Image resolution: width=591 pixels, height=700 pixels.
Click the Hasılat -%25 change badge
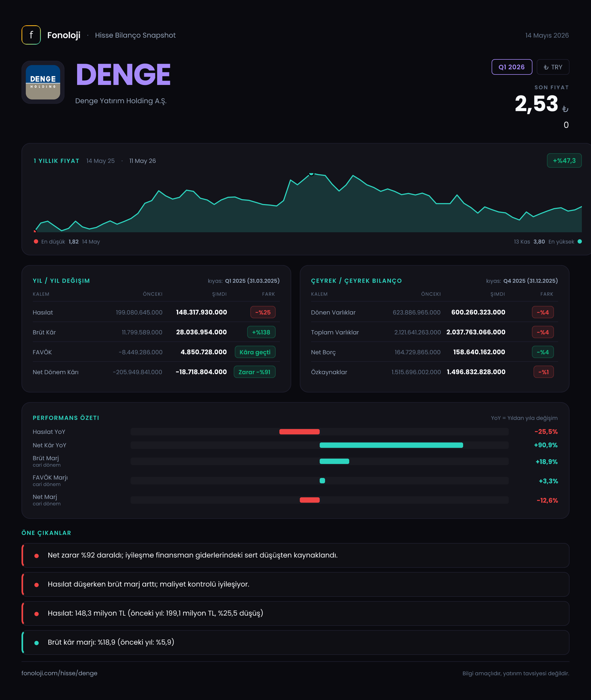point(263,312)
